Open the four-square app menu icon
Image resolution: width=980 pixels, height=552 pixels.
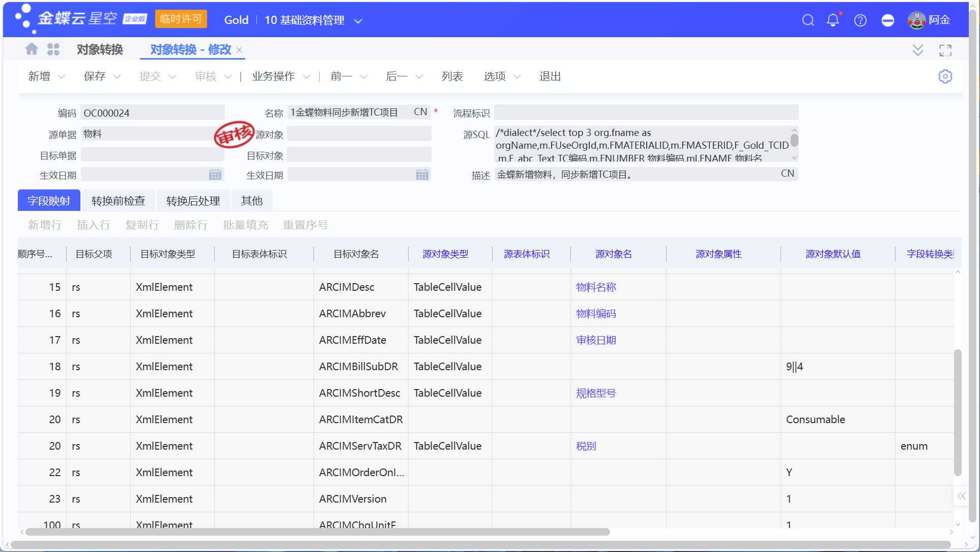tap(53, 49)
